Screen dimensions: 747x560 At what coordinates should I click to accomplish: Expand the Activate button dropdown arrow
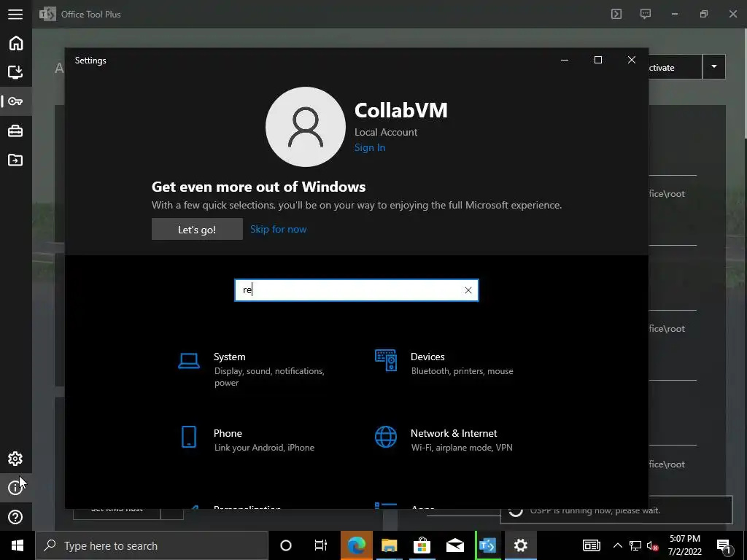(713, 66)
